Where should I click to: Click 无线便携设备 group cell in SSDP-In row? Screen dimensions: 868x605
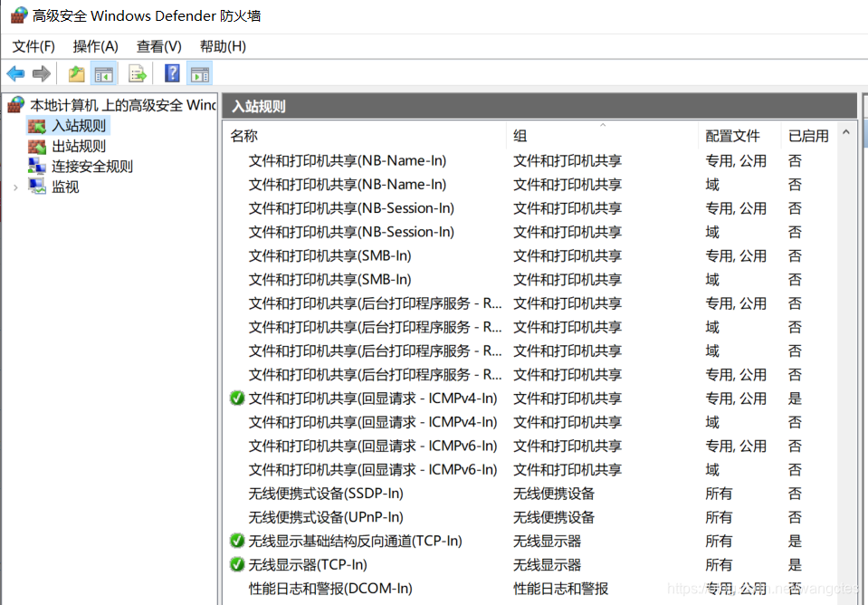coord(554,493)
